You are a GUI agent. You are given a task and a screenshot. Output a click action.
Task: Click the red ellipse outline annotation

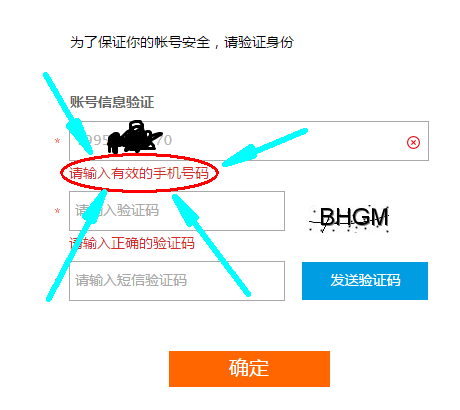tap(139, 173)
